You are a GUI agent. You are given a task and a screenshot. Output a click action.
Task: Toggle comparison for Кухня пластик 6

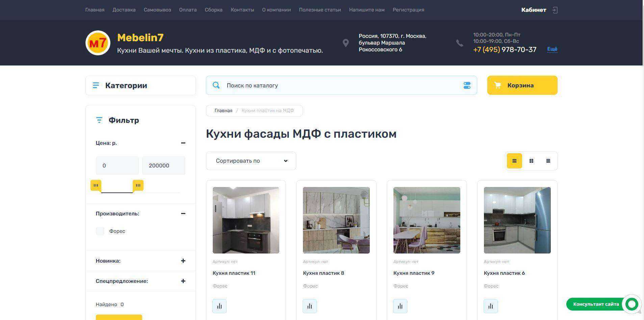[x=490, y=306]
